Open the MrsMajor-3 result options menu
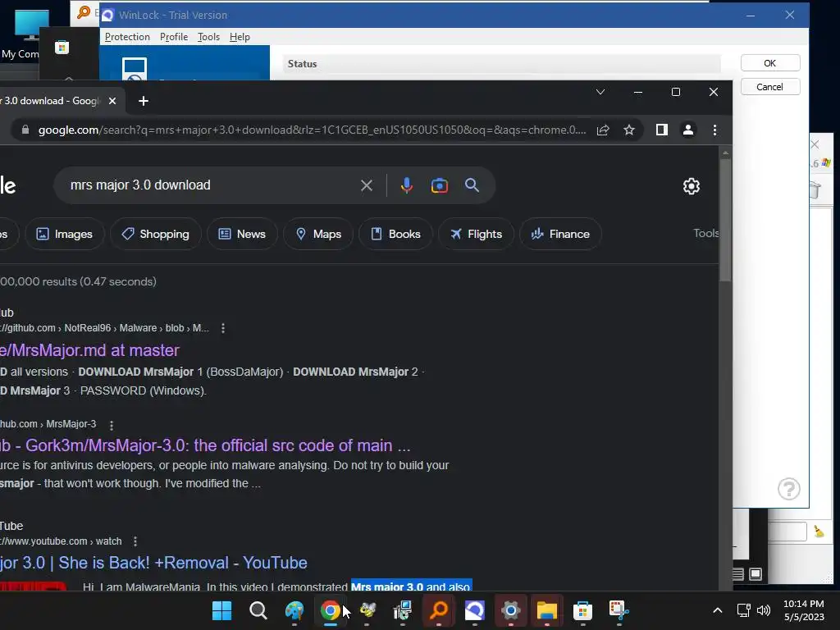 [x=112, y=425]
